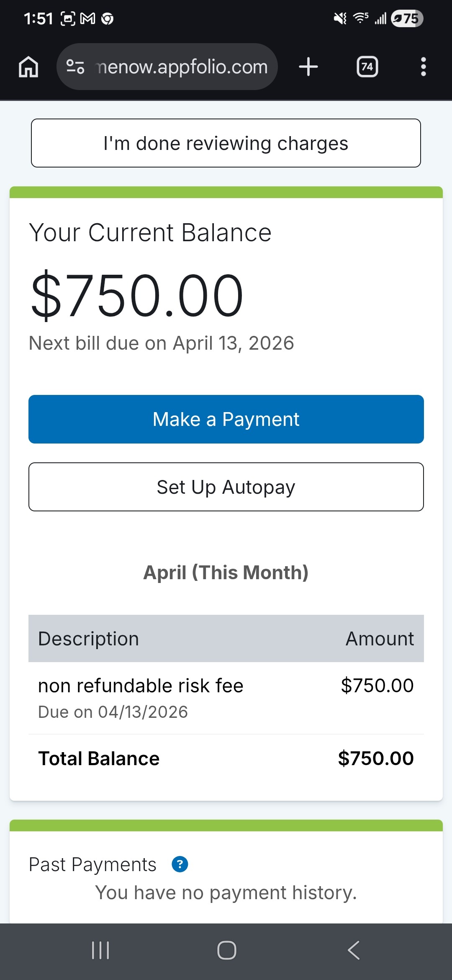Viewport: 452px width, 980px height.
Task: Open Chrome three-dot overflow menu
Action: (x=424, y=67)
